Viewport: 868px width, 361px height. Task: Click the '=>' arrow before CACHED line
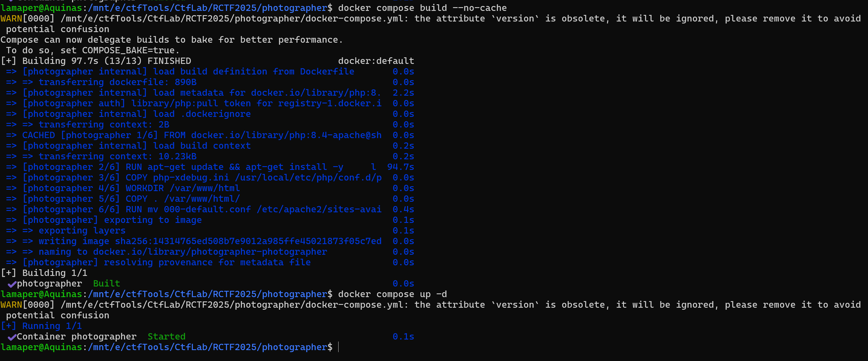tap(11, 135)
